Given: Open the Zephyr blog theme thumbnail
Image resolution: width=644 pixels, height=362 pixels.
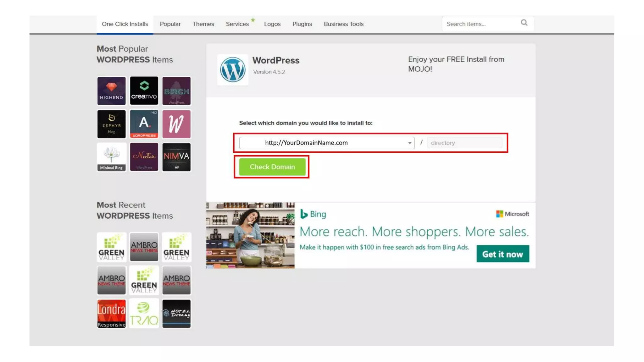Looking at the screenshot, I should point(111,124).
